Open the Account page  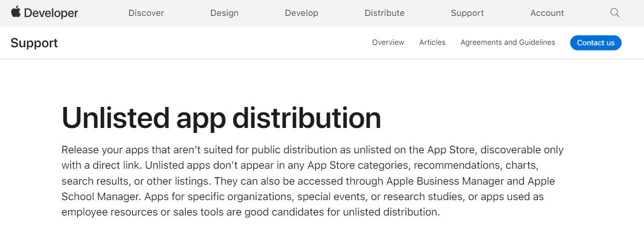coord(547,13)
